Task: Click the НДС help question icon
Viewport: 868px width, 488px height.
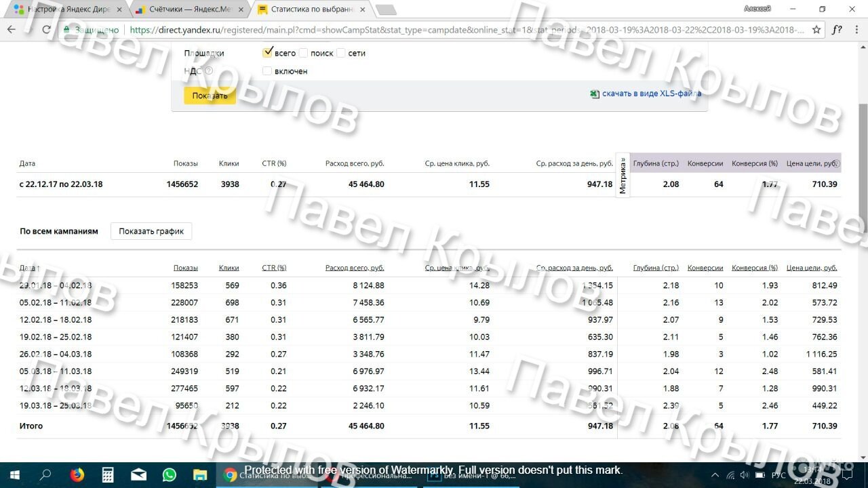Action: coord(209,70)
